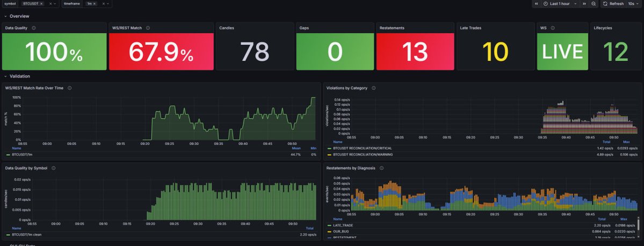644x246 pixels.
Task: Sort match rate legend by Min column
Action: (313, 148)
